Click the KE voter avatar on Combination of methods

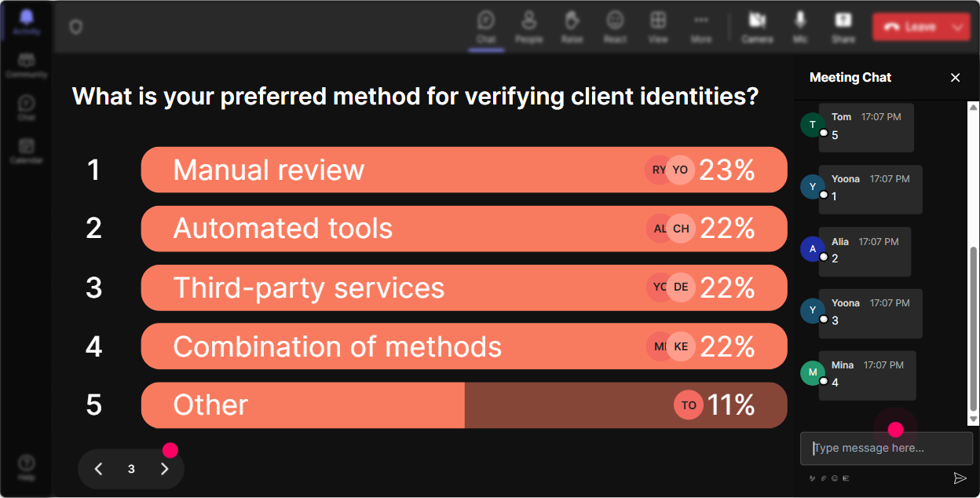(x=680, y=346)
